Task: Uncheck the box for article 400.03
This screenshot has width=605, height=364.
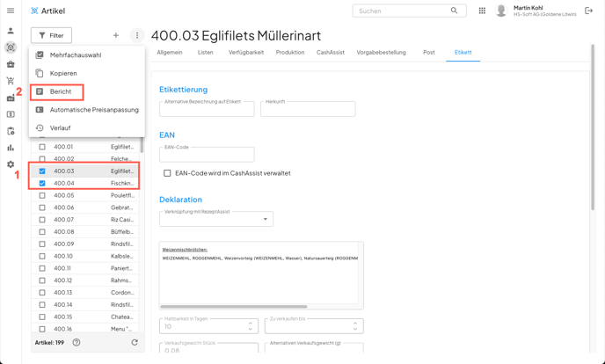Action: click(42, 171)
